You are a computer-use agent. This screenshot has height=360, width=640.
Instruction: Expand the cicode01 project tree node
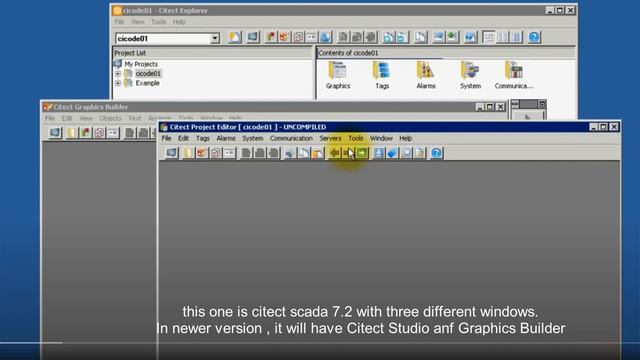click(118, 74)
